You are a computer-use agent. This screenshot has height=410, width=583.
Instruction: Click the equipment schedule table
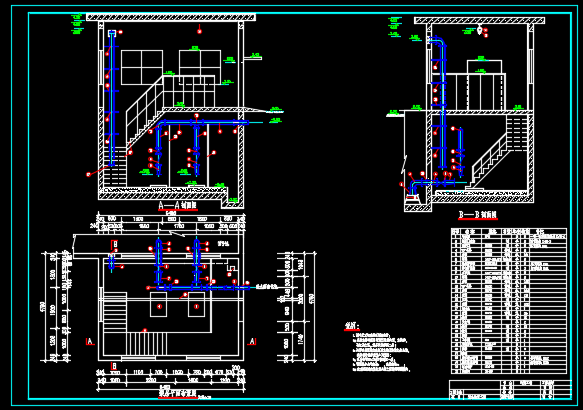click(509, 301)
